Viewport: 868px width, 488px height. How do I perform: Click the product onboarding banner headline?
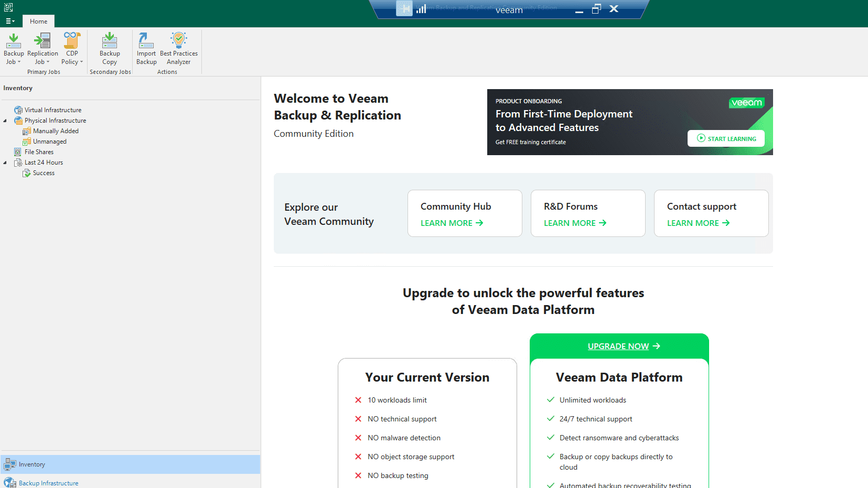tap(564, 121)
